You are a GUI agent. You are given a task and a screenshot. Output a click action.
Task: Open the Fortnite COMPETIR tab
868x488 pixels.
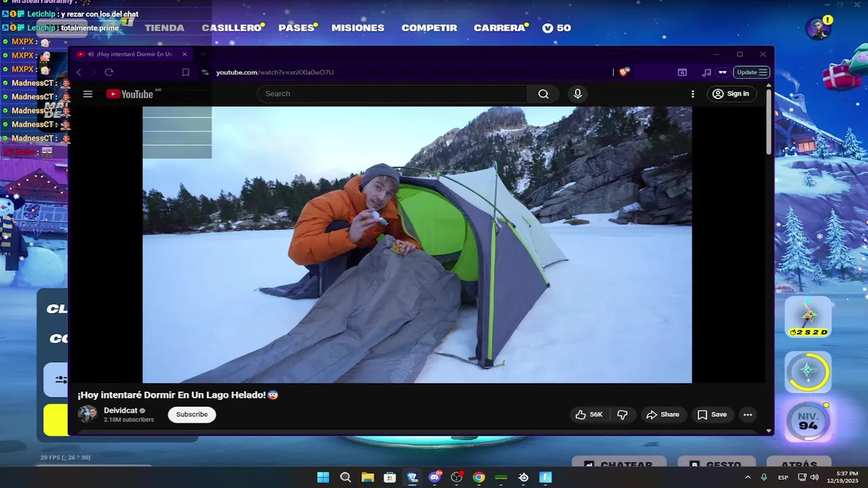pyautogui.click(x=429, y=28)
